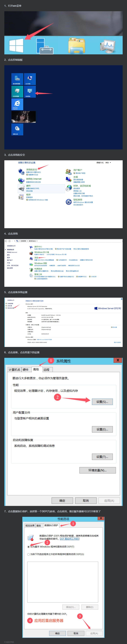Close the 性能选项 dialog with X
This screenshot has height=644, width=127.
101,518
